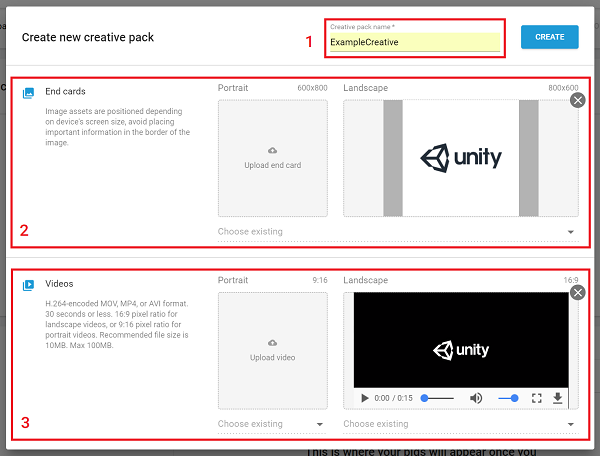Remove the landscape video with X

tap(577, 293)
